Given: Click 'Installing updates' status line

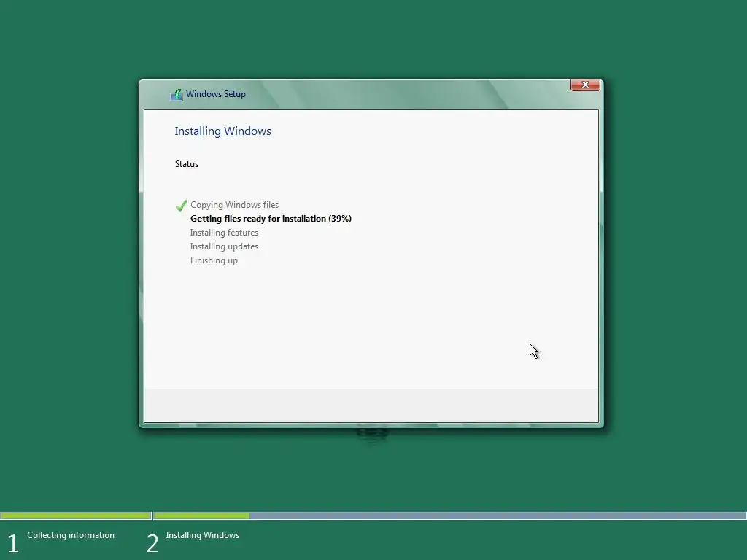Looking at the screenshot, I should click(224, 246).
